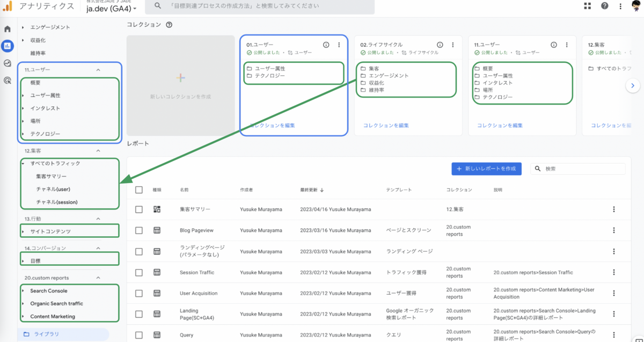The height and width of the screenshot is (342, 644).
Task: Show info for 01.ユーザー collection
Action: click(x=326, y=45)
